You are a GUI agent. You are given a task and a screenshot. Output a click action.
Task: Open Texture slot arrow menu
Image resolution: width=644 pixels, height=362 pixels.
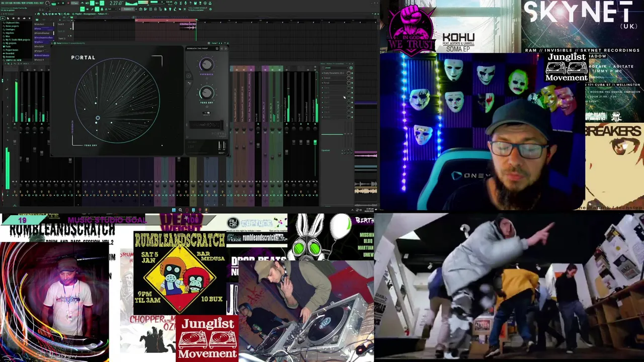323,78
